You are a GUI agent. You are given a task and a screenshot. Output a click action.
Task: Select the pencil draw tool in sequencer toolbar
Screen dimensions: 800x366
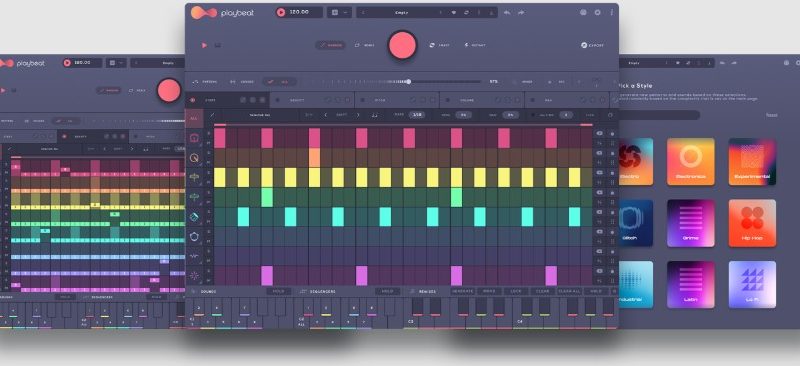pyautogui.click(x=212, y=115)
